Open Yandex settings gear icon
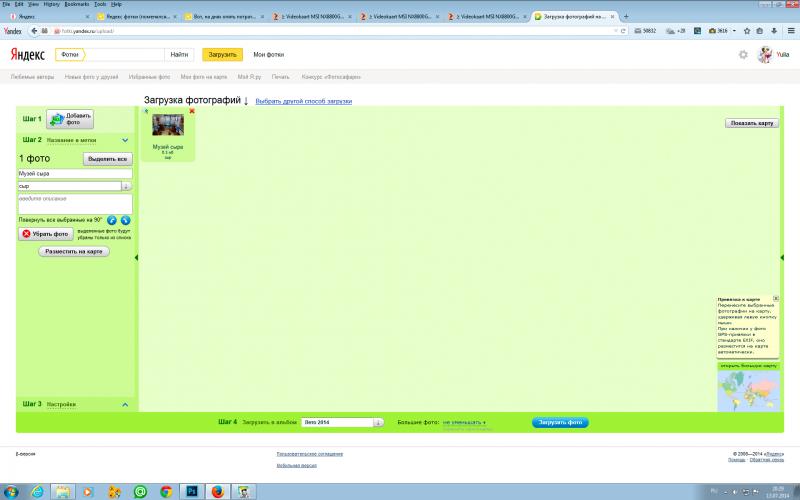This screenshot has height=500, width=800. pos(743,55)
